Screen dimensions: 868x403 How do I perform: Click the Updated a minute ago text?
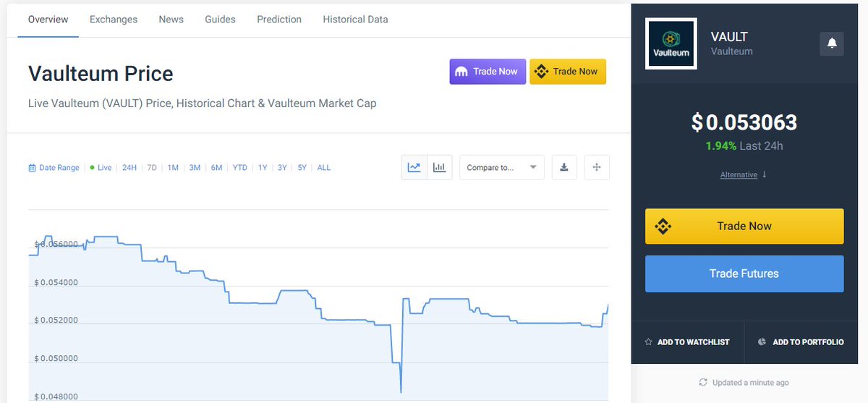[751, 383]
